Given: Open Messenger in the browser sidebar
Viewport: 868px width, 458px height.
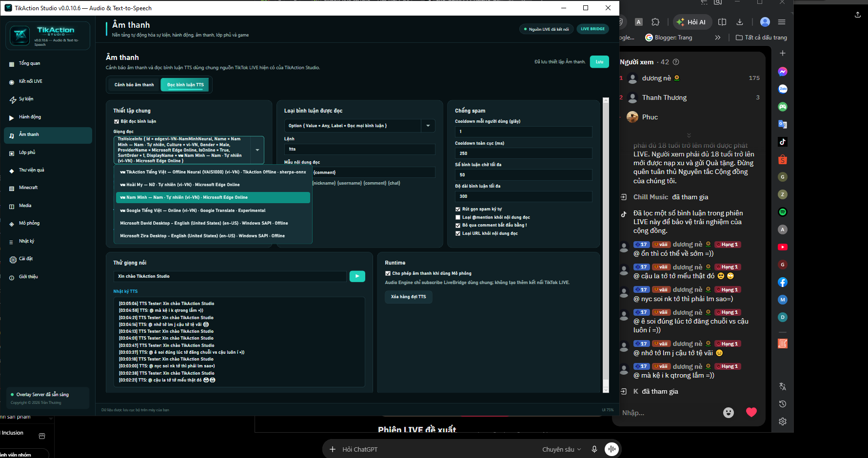Looking at the screenshot, I should 783,72.
